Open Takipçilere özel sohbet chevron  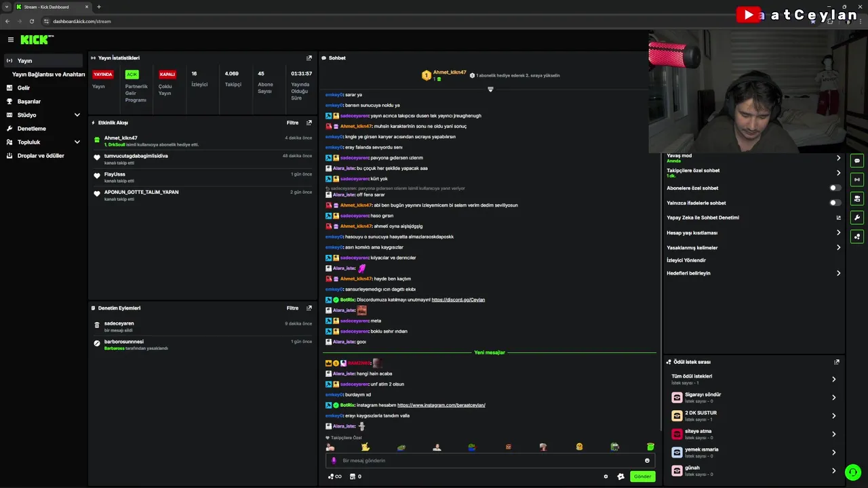click(x=838, y=173)
